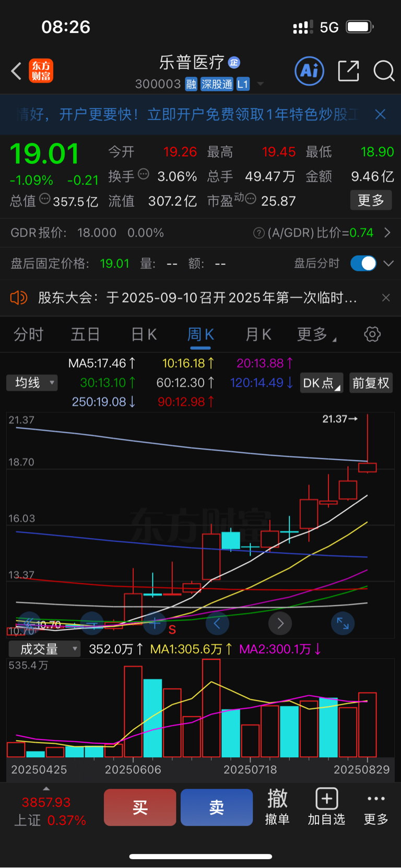
Task: Open the 成交量 indicator dropdown
Action: 44,649
